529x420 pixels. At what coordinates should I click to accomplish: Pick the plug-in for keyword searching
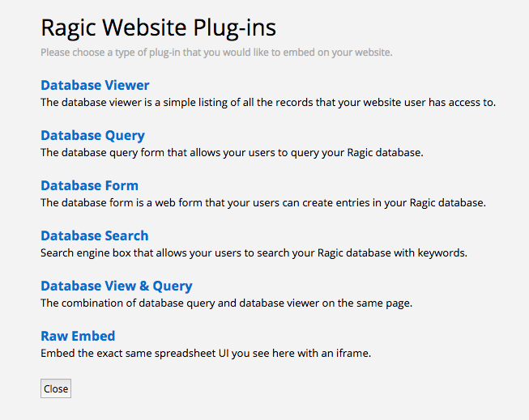(x=95, y=235)
